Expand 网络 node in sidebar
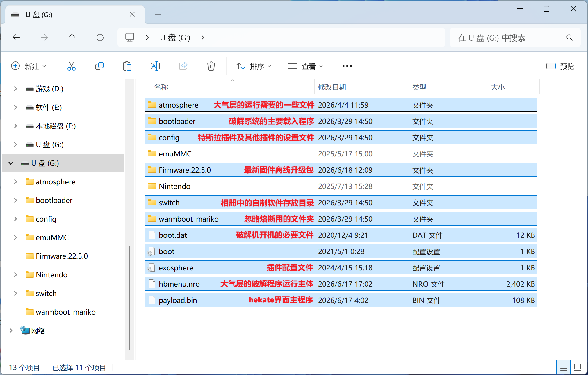Viewport: 588px width, 375px height. coord(11,331)
